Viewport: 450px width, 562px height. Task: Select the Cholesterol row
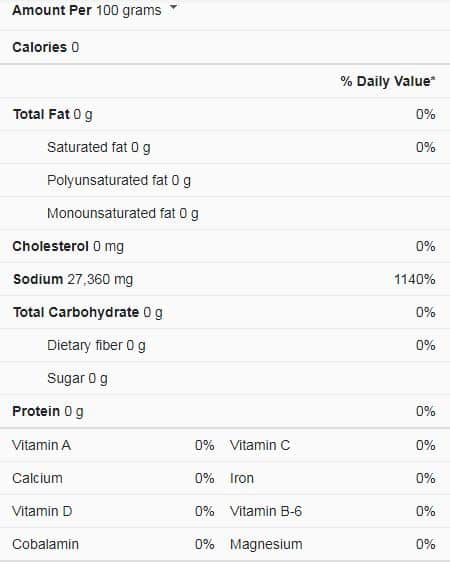(x=225, y=246)
